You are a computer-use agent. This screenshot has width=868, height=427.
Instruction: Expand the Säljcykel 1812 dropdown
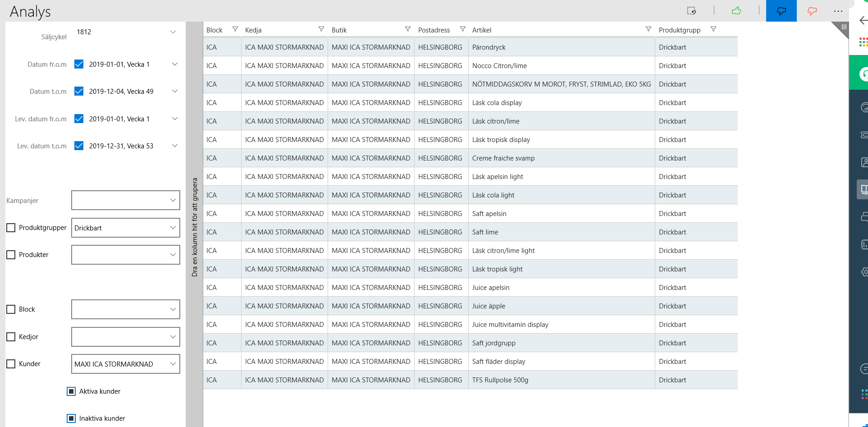(x=173, y=32)
